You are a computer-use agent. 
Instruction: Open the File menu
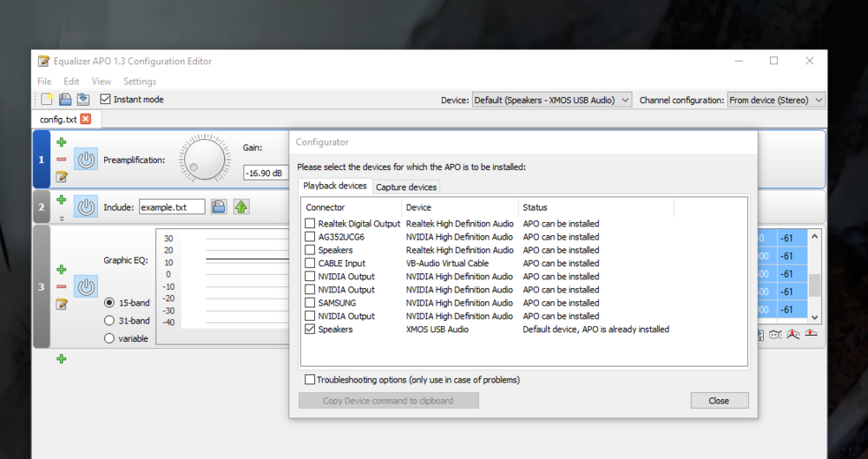click(x=44, y=82)
